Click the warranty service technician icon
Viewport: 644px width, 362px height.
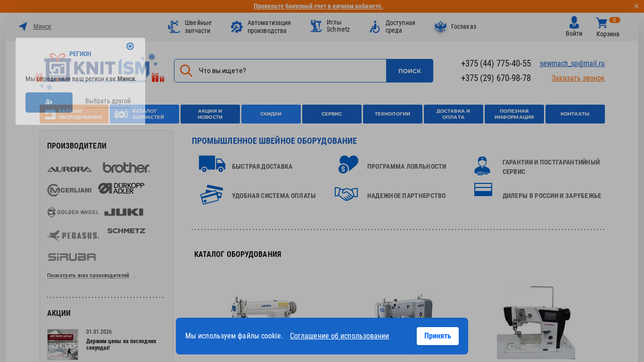point(482,166)
